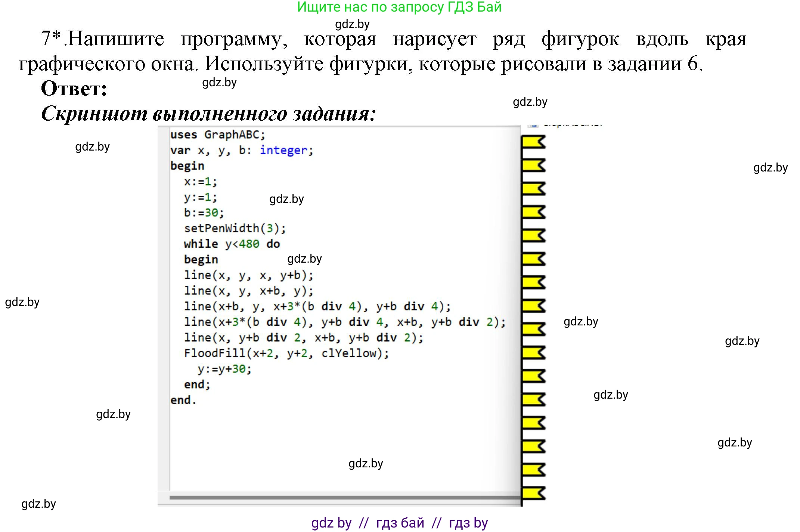Viewport: 800px width, 532px height.
Task: Click the 'var x, y, b: integer;' declaration
Action: coord(241,150)
